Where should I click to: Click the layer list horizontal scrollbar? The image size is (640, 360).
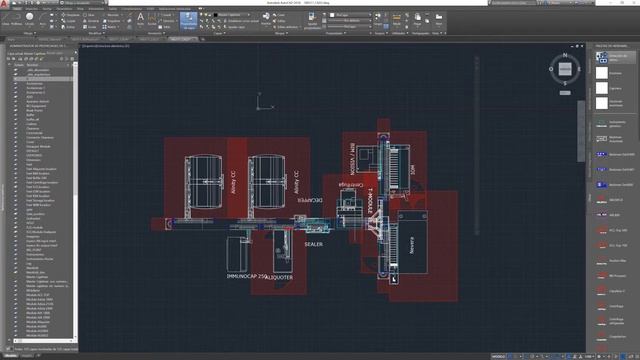[x=43, y=341]
